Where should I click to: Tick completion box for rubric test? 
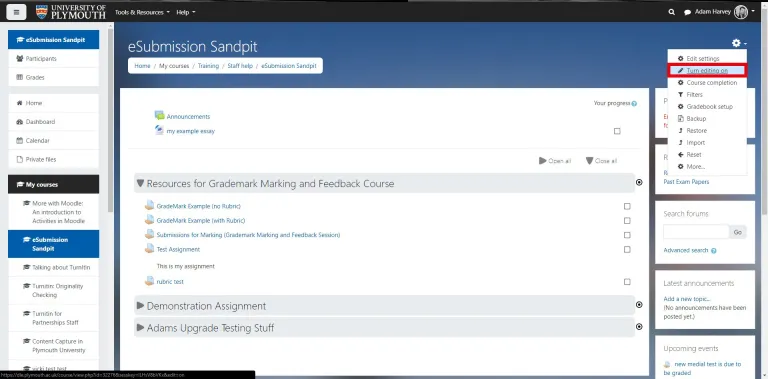click(627, 282)
